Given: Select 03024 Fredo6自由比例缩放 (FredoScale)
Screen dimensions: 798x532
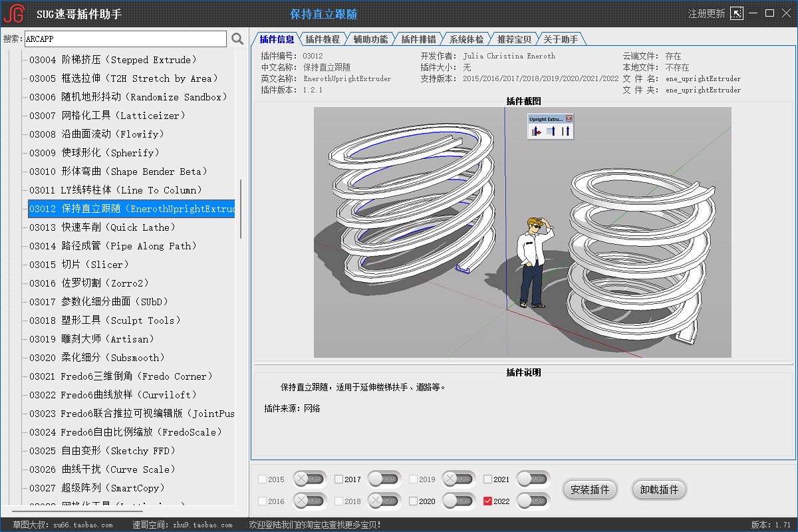Looking at the screenshot, I should click(126, 432).
